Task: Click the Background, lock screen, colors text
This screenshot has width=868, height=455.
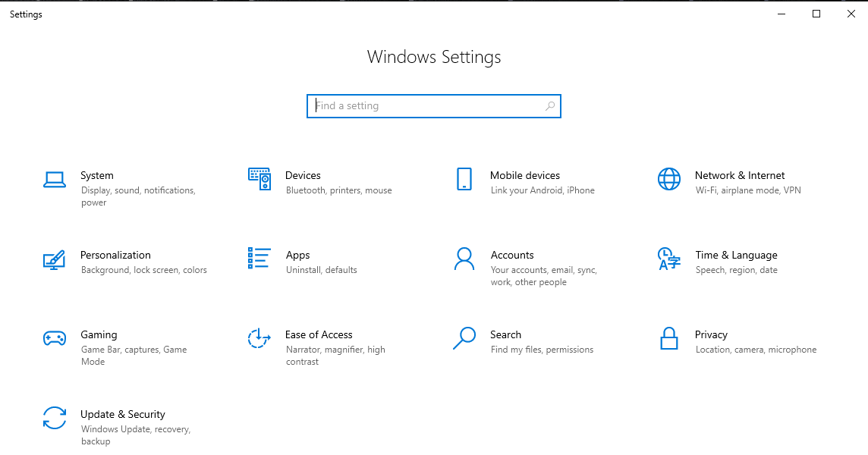Action: (143, 270)
